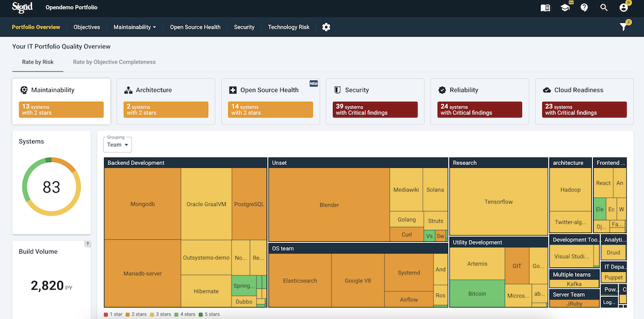Image resolution: width=644 pixels, height=319 pixels.
Task: Select the PostgreSQL tile
Action: 249,204
